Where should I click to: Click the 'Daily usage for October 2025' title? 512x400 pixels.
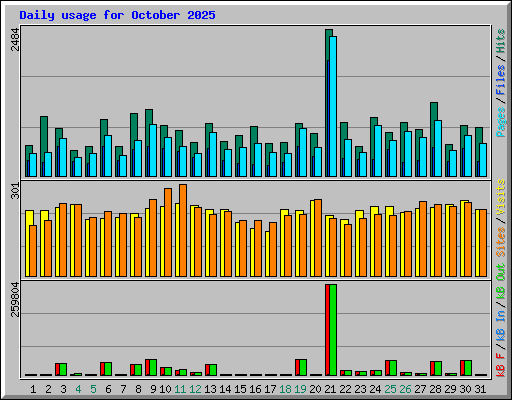pyautogui.click(x=117, y=15)
